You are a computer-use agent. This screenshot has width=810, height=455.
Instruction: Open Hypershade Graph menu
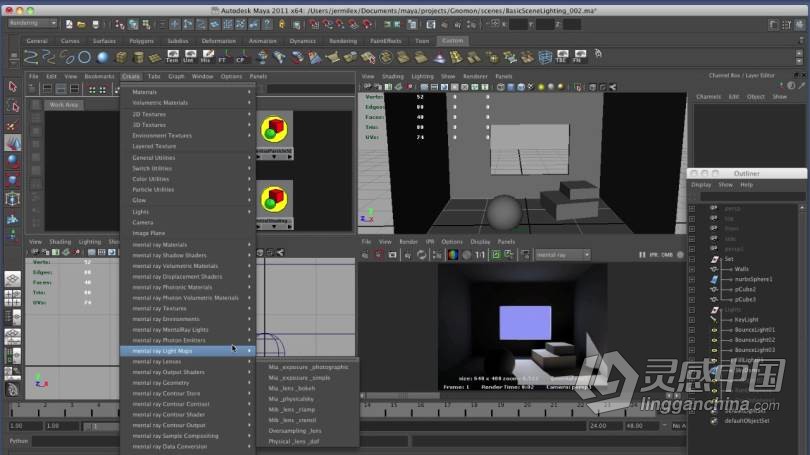coord(176,76)
